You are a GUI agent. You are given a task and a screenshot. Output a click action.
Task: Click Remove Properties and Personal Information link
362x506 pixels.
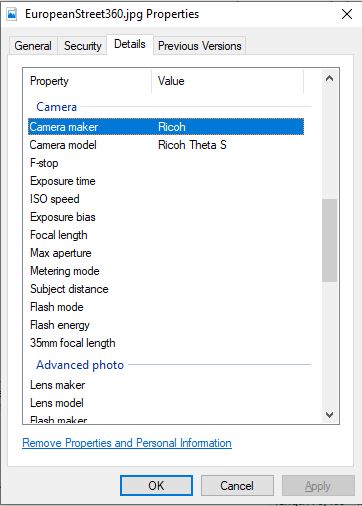click(x=127, y=443)
